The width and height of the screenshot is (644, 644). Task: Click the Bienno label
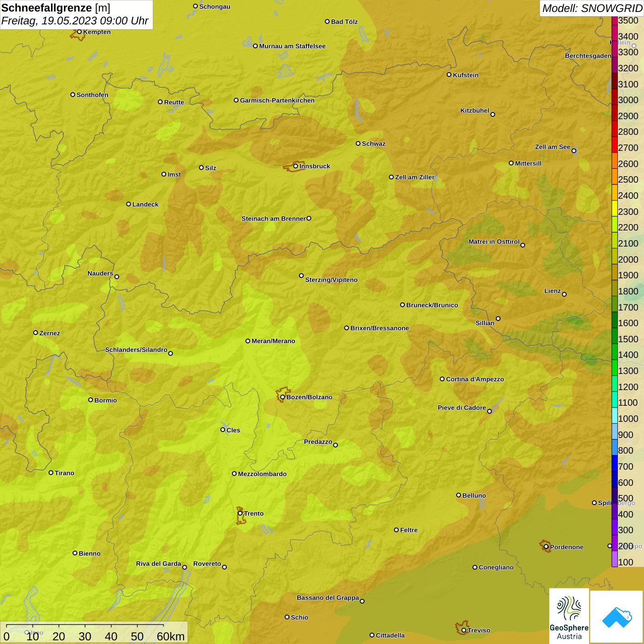coord(89,553)
